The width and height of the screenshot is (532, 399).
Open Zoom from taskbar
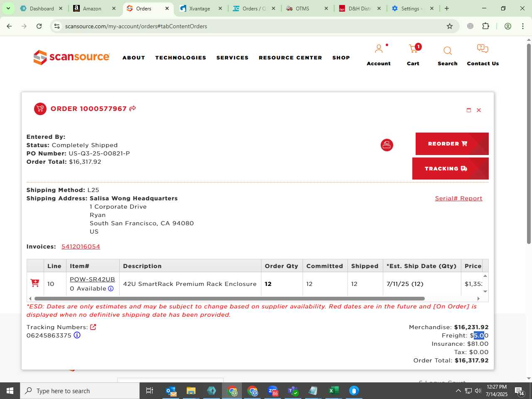tap(273, 391)
